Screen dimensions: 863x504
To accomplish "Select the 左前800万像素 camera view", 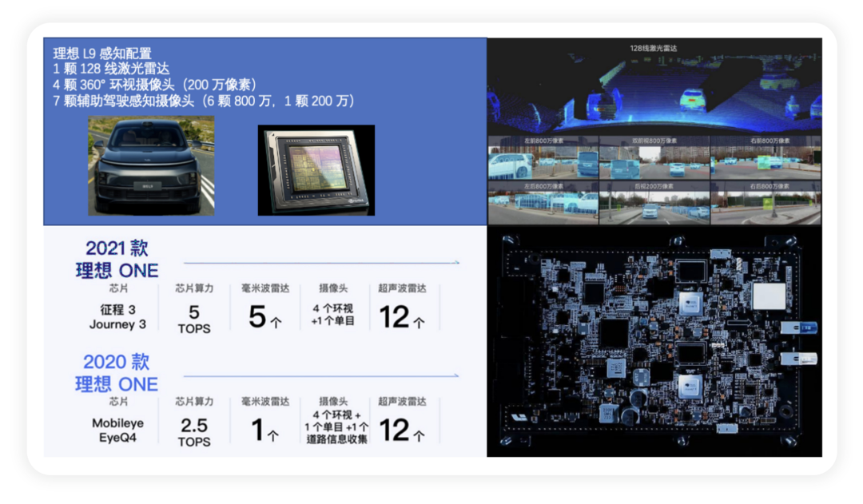I will pos(543,158).
